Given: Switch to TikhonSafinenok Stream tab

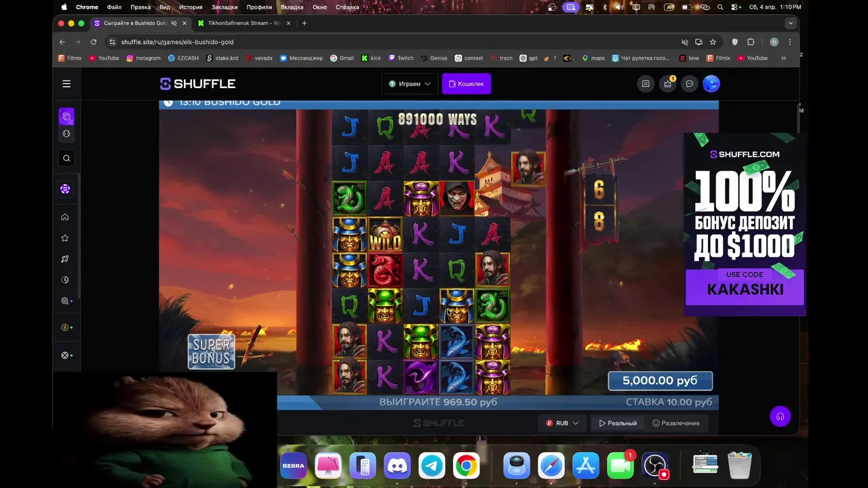Looking at the screenshot, I should (243, 23).
